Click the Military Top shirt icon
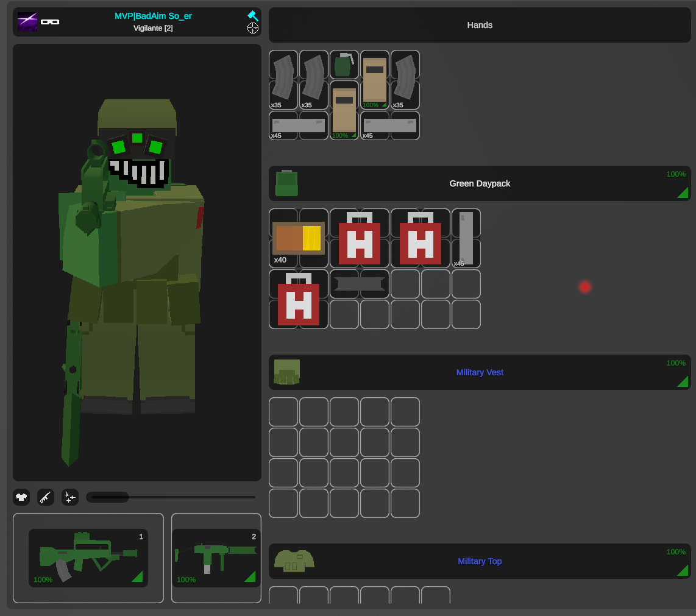Viewport: 696px width, 616px height. [294, 561]
